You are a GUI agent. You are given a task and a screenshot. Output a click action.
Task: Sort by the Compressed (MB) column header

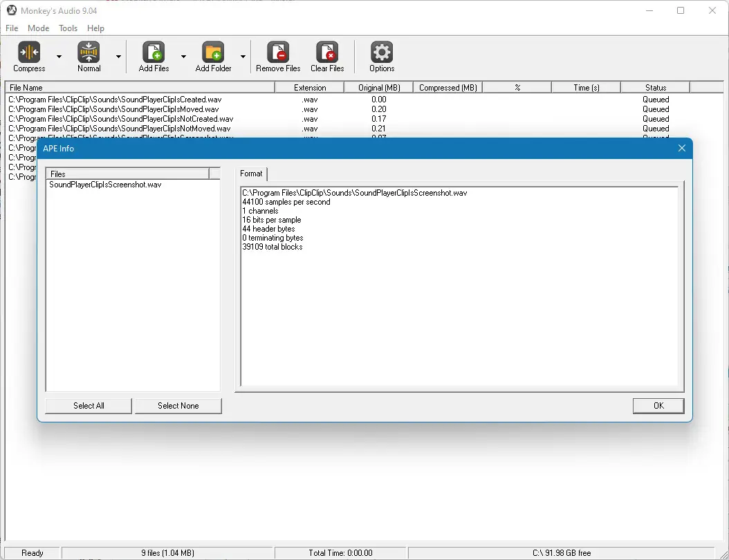447,87
